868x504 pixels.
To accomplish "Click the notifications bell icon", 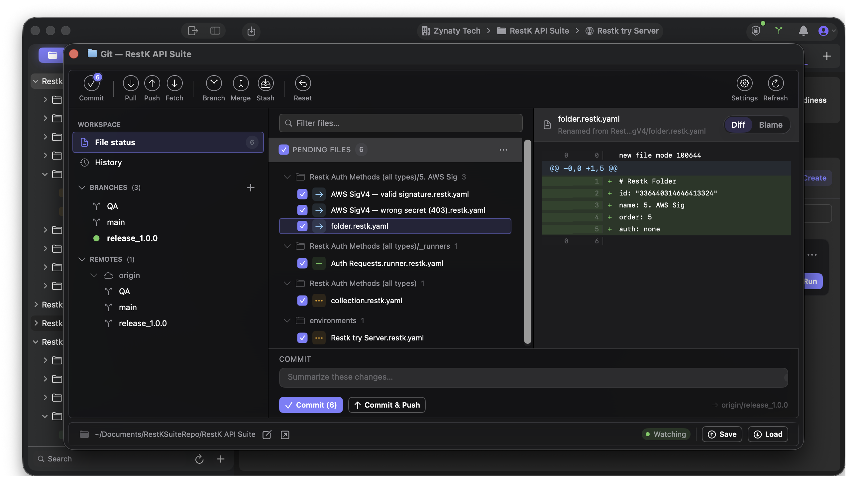I will pyautogui.click(x=803, y=31).
